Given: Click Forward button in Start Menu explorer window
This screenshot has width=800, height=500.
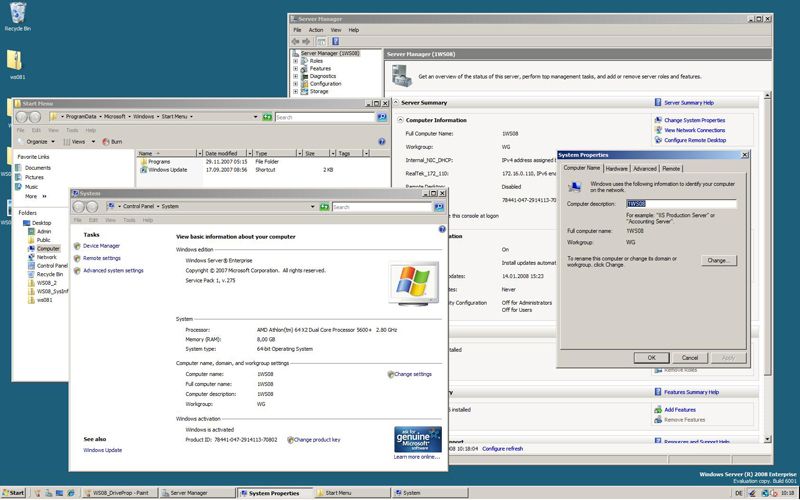Looking at the screenshot, I should (35, 117).
